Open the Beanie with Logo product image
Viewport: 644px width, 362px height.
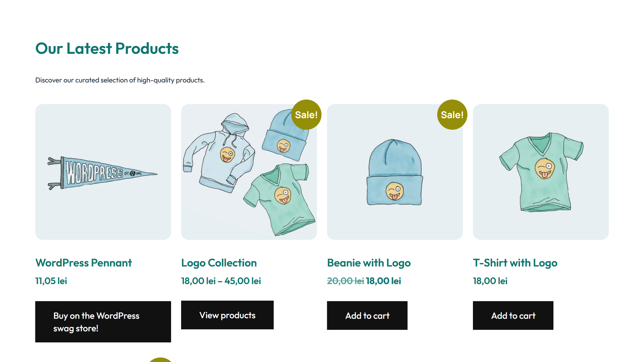(394, 172)
